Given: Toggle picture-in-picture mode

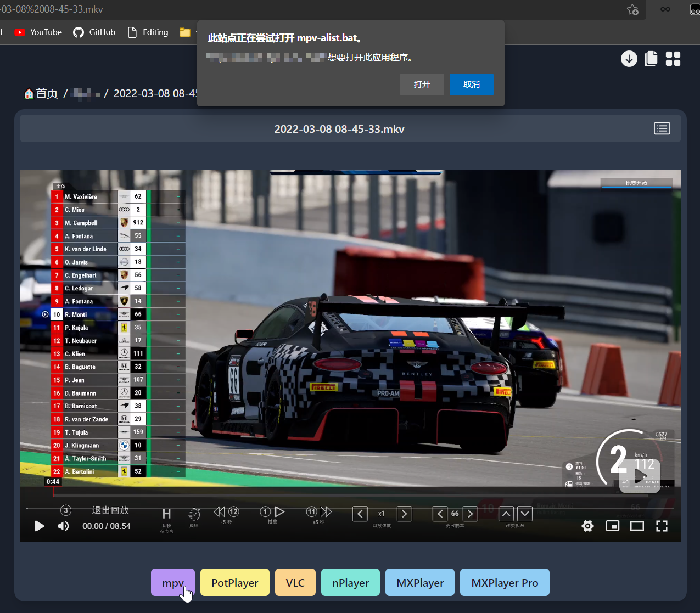Looking at the screenshot, I should (612, 526).
